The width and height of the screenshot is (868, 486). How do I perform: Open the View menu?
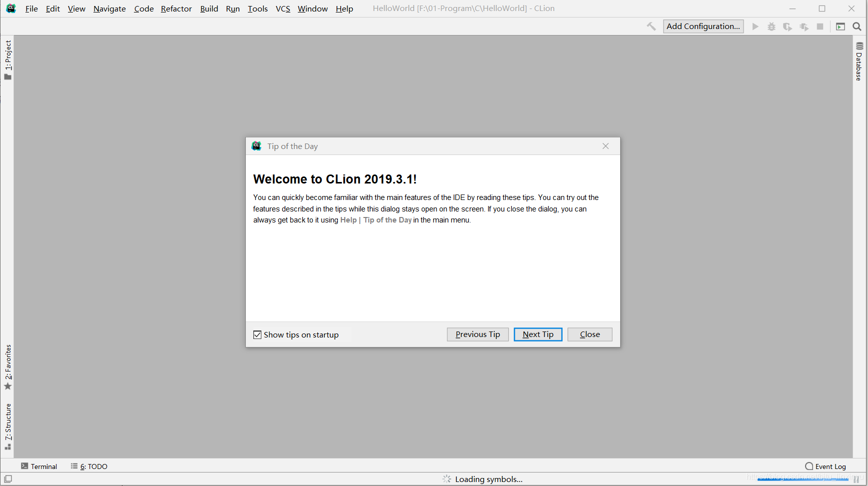coord(76,8)
